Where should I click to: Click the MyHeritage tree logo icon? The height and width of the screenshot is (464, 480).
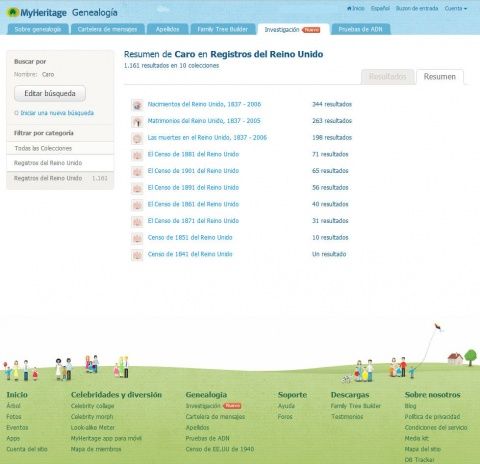point(13,13)
